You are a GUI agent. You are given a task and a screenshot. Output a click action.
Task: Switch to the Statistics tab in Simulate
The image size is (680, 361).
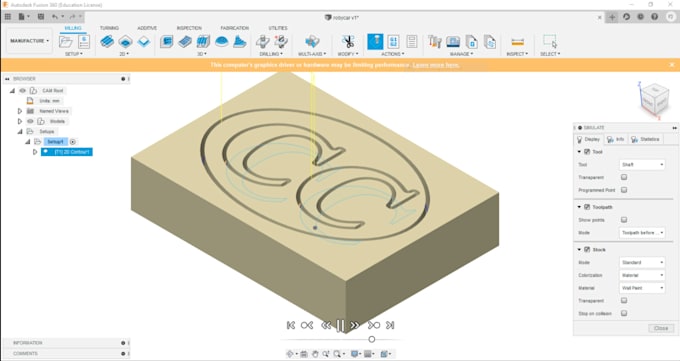click(645, 139)
